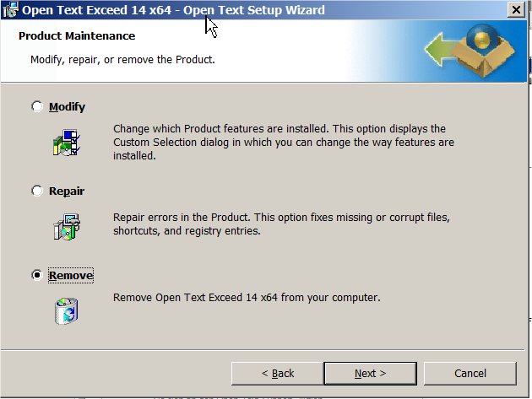532x399 pixels.
Task: Click the installer icon in the title bar
Action: pos(9,10)
